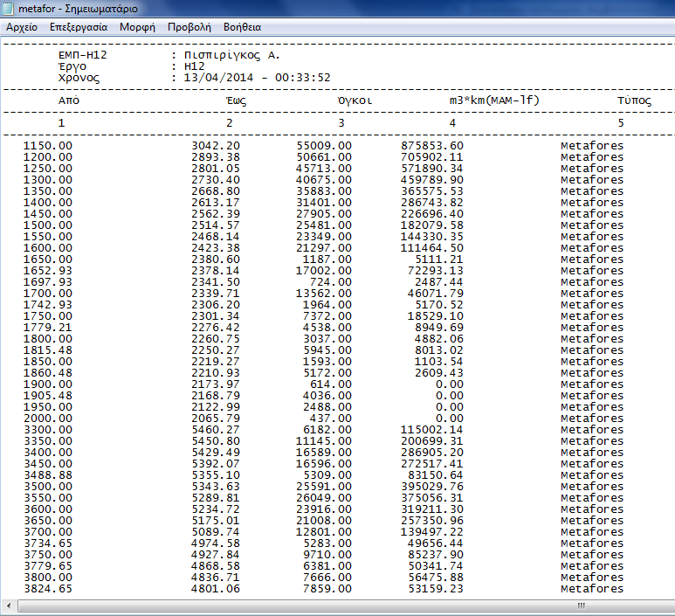Click the label Χρονος

pyautogui.click(x=79, y=78)
